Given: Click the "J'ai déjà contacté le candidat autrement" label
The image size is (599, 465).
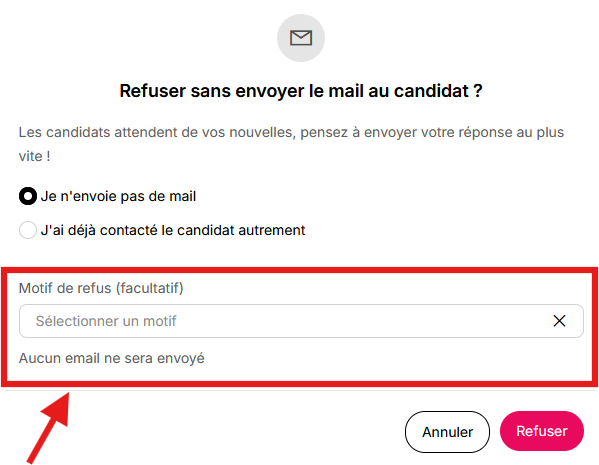Looking at the screenshot, I should tap(173, 230).
